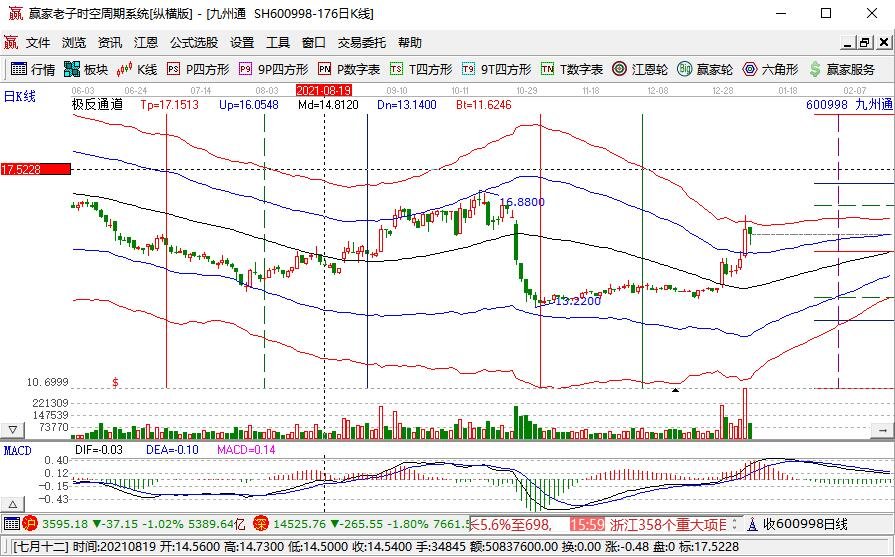Open the 工具 menu
Image resolution: width=895 pixels, height=557 pixels.
click(278, 43)
